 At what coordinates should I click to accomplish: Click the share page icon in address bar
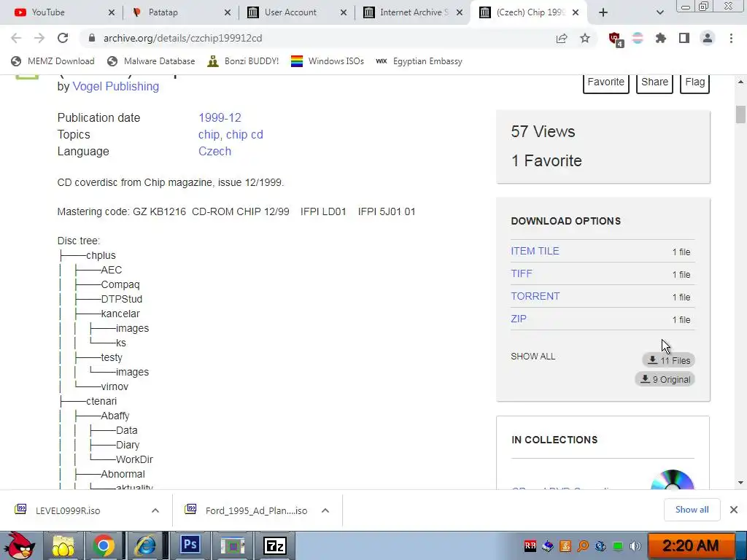coord(562,38)
